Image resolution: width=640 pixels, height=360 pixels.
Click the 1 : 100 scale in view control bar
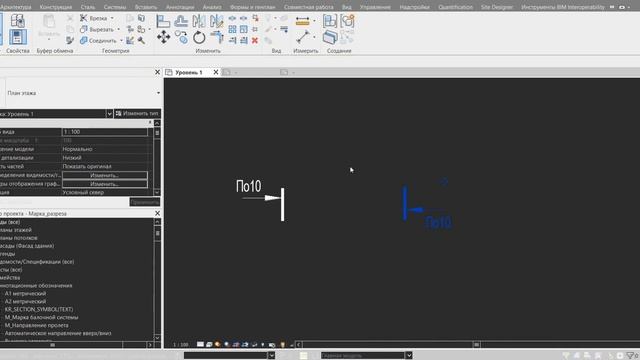pyautogui.click(x=180, y=345)
